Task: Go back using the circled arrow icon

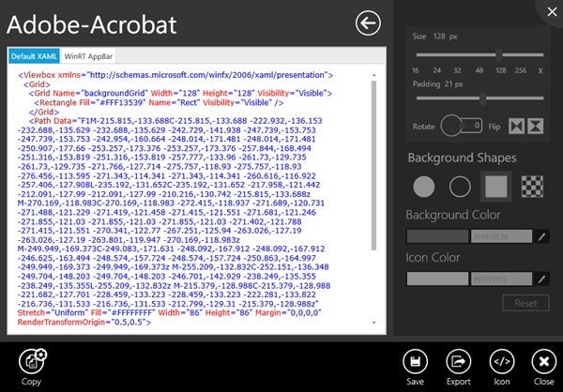Action: (x=368, y=23)
